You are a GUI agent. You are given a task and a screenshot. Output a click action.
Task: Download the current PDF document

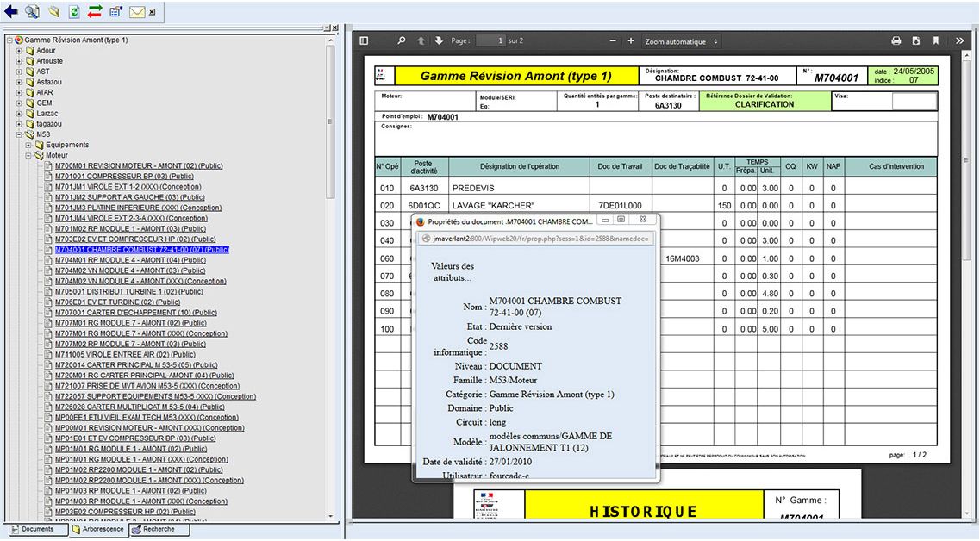click(916, 40)
